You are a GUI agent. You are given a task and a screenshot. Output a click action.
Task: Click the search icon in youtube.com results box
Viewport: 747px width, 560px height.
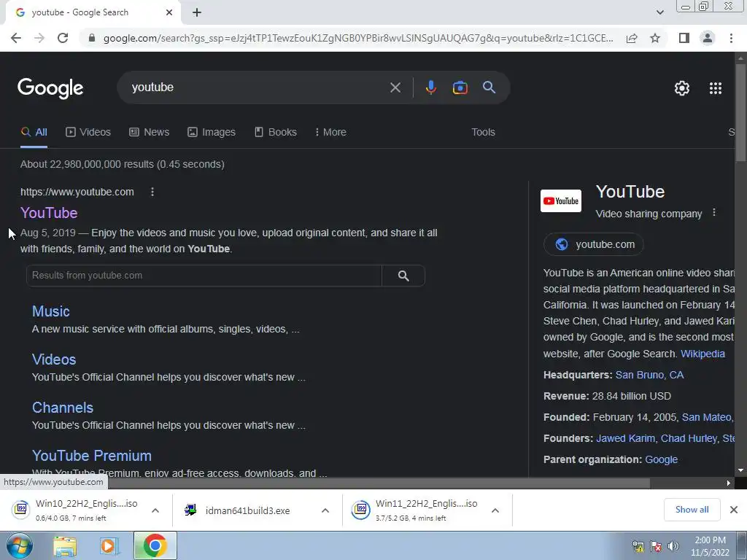tap(403, 276)
